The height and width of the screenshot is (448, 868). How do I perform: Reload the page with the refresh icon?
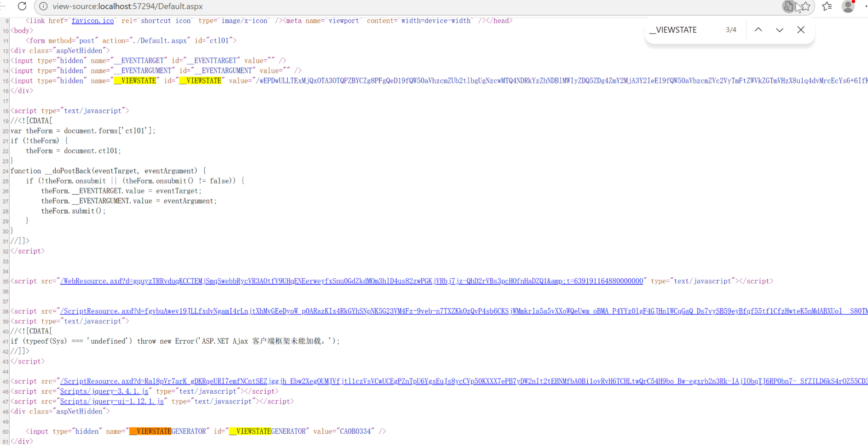point(22,6)
